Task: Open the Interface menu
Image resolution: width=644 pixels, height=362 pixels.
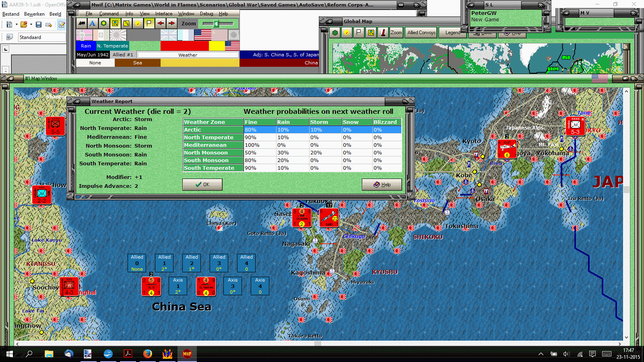Action: (164, 14)
